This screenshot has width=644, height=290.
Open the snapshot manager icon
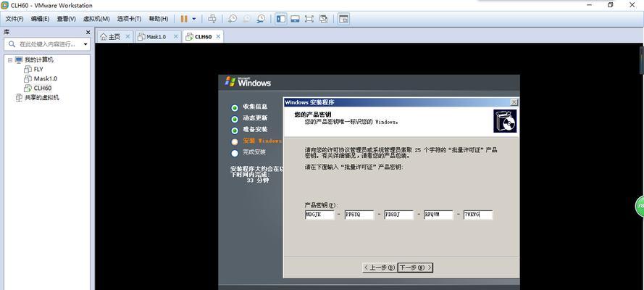click(x=261, y=19)
